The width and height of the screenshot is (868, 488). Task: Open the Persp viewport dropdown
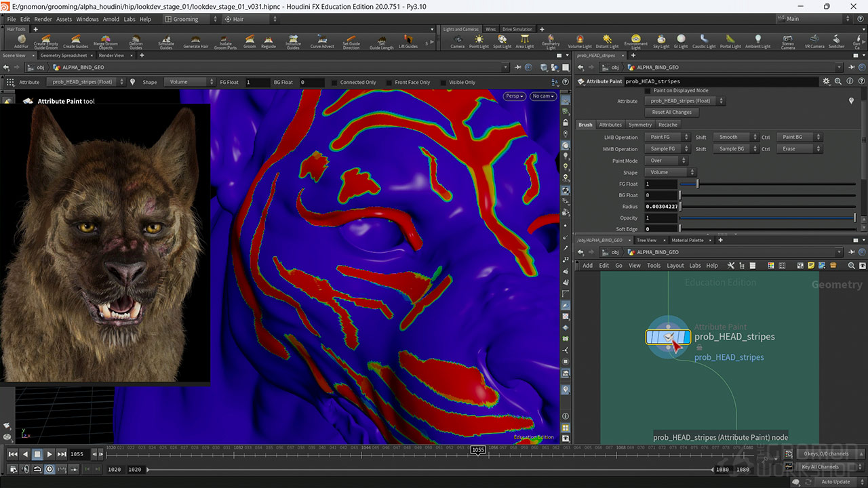click(x=514, y=96)
